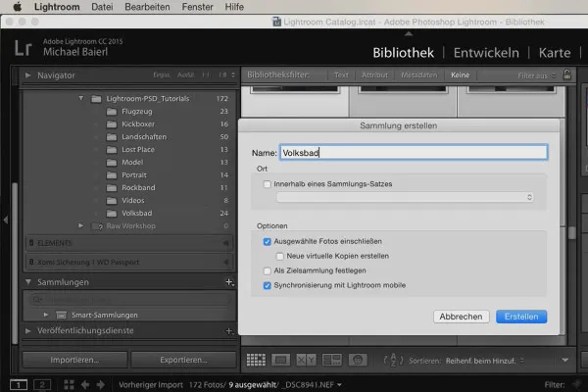Check Als Zielsammlung festlegen
The width and height of the screenshot is (588, 392).
coord(267,270)
